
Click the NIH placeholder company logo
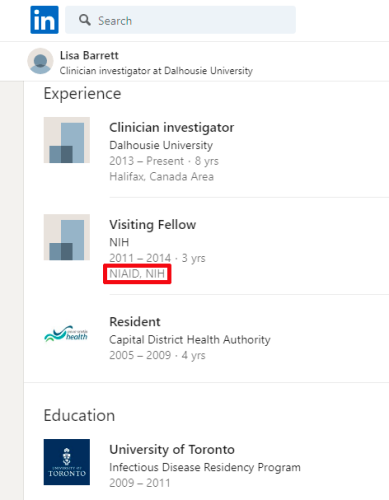click(67, 237)
